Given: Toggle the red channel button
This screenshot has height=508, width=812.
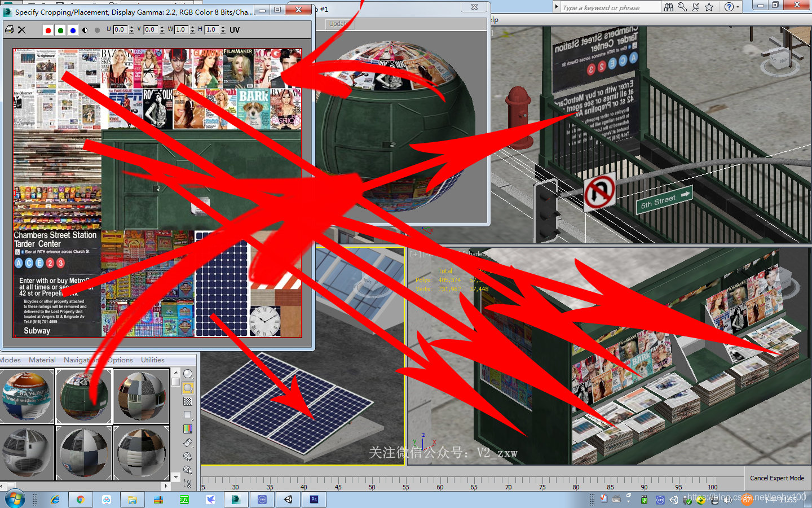Looking at the screenshot, I should pyautogui.click(x=48, y=30).
